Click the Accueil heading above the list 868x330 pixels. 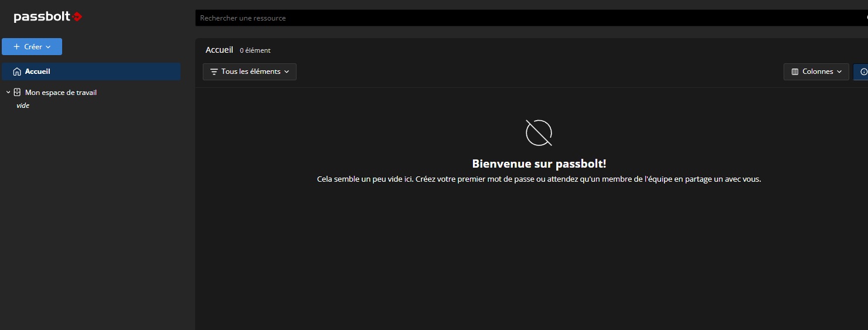tap(219, 50)
